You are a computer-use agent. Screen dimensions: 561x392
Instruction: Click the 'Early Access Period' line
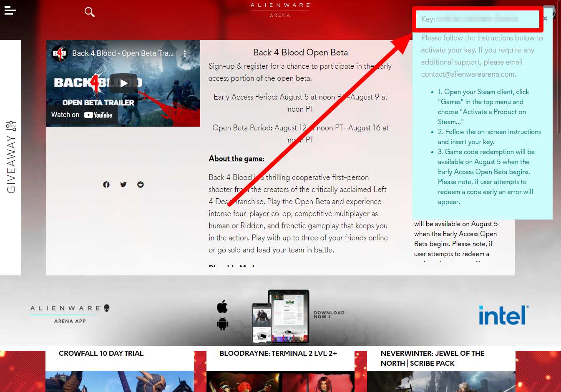coord(300,103)
